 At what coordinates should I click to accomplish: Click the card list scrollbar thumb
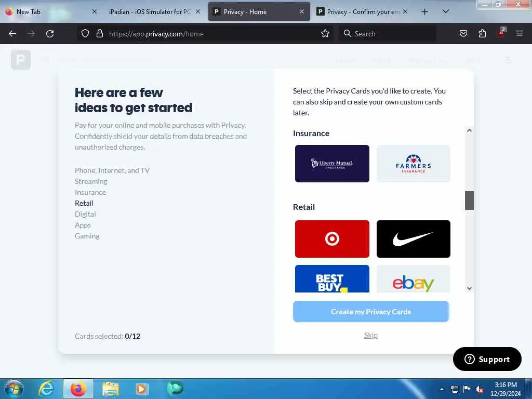click(x=469, y=201)
